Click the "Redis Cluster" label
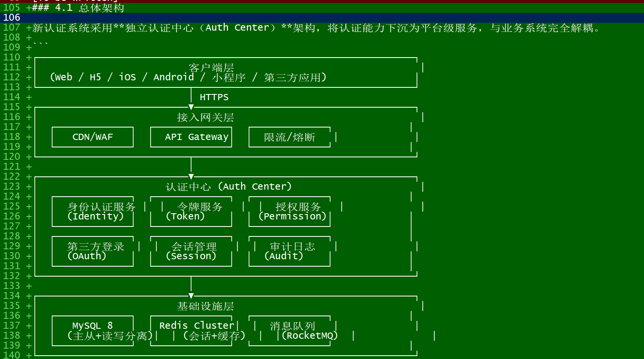The width and height of the screenshot is (644, 359). (197, 326)
